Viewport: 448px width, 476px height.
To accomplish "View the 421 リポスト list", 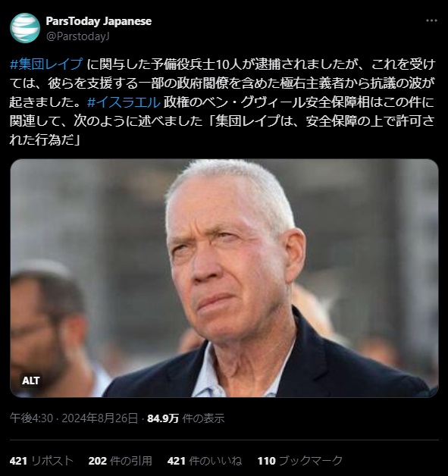I will [42, 461].
